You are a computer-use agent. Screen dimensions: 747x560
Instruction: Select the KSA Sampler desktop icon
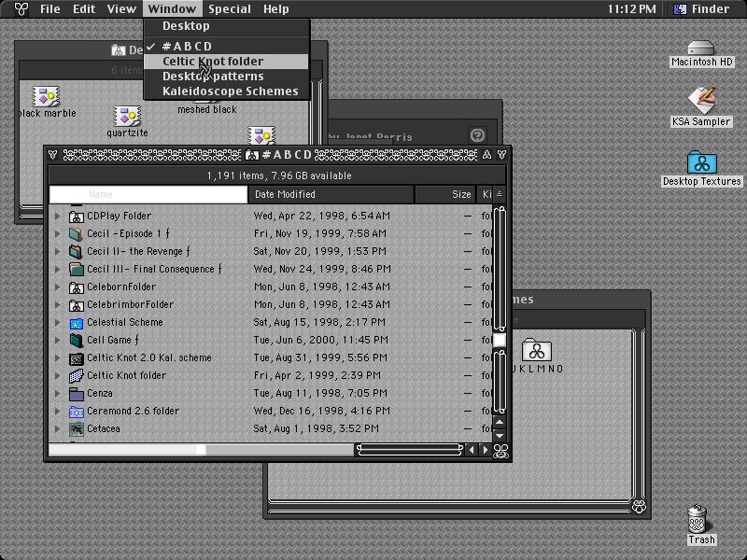click(x=702, y=100)
